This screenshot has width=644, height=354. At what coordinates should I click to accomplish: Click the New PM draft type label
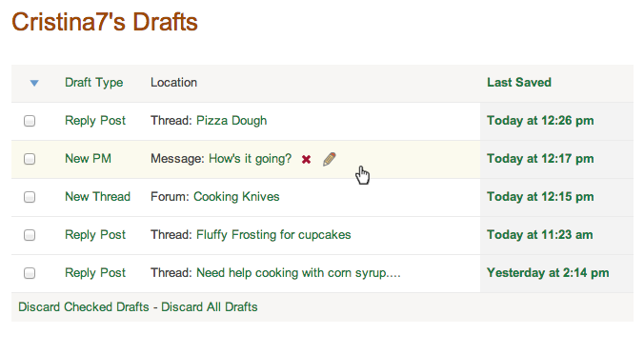89,159
